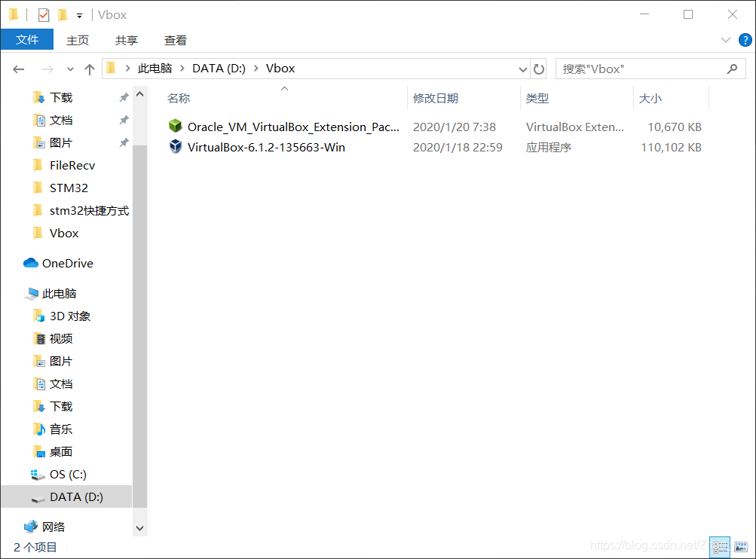Go back using the left arrow button

19,69
